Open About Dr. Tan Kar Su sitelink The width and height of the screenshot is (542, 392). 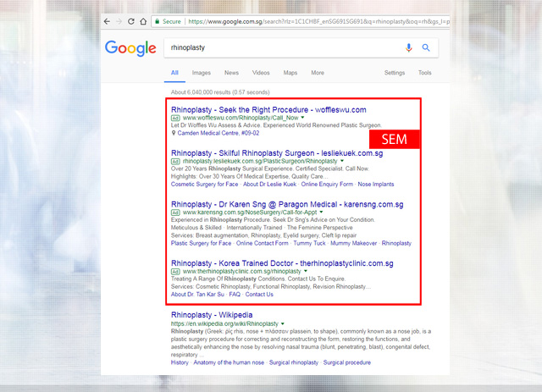pyautogui.click(x=197, y=295)
